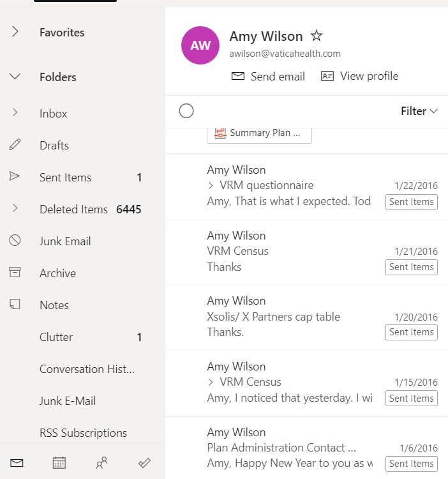This screenshot has width=448, height=479.
Task: Click the AW contact avatar
Action: (x=200, y=45)
